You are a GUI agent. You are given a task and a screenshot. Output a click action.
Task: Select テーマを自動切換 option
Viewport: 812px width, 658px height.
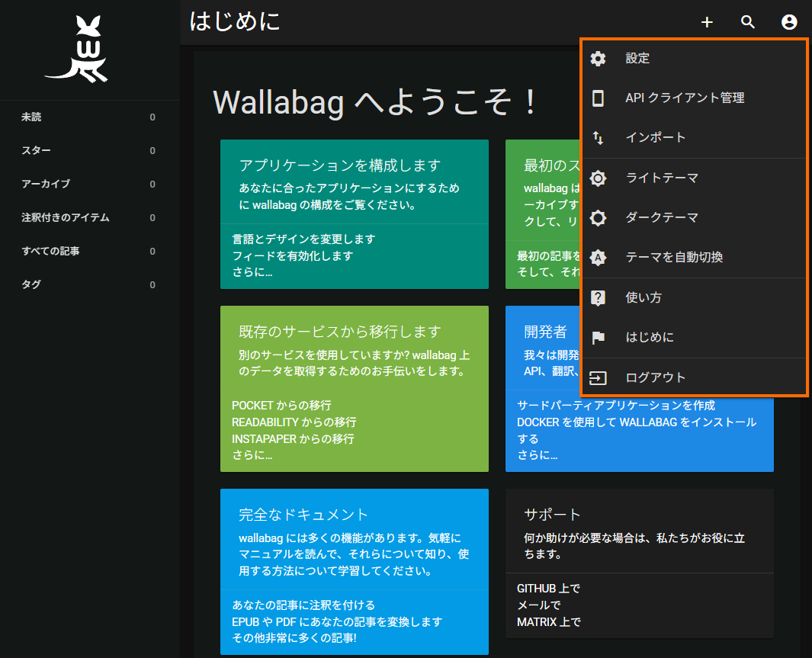point(695,257)
